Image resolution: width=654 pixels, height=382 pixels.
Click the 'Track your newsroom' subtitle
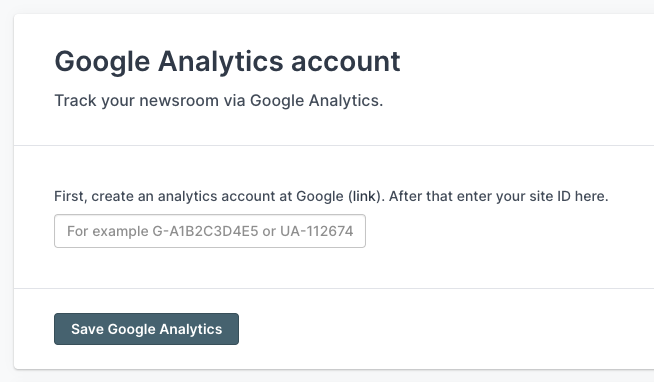tap(219, 101)
